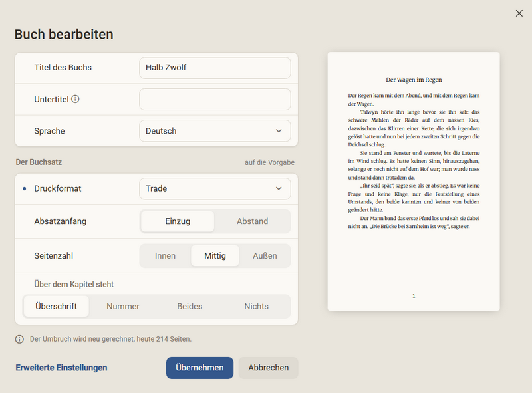The image size is (532, 393).
Task: Click the Buch bearbeiten title
Action: (x=64, y=35)
